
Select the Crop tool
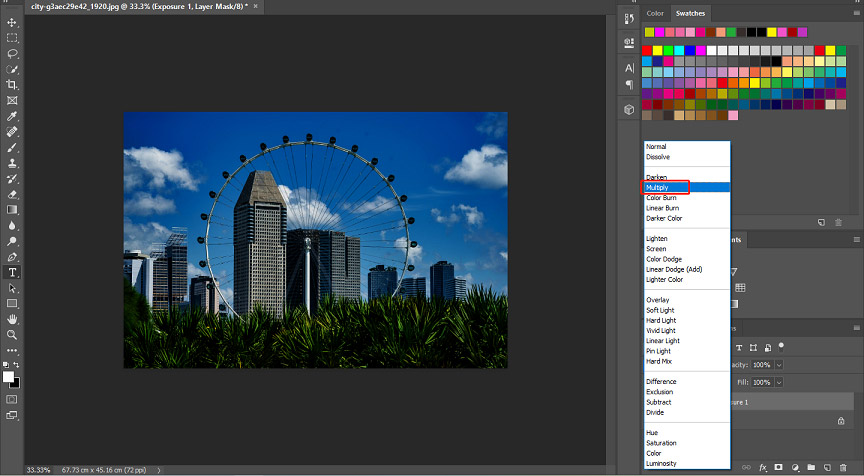coord(12,85)
